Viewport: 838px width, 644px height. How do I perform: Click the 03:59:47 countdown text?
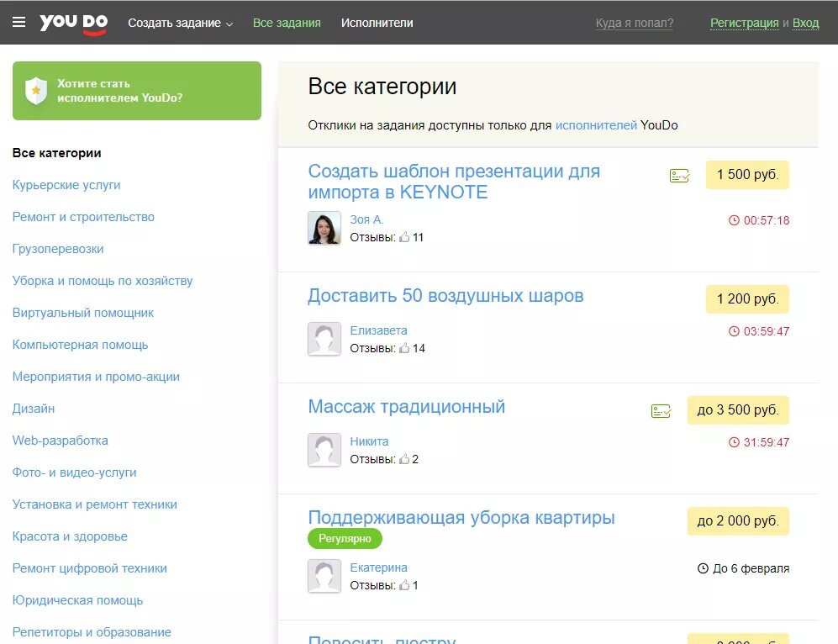click(767, 331)
